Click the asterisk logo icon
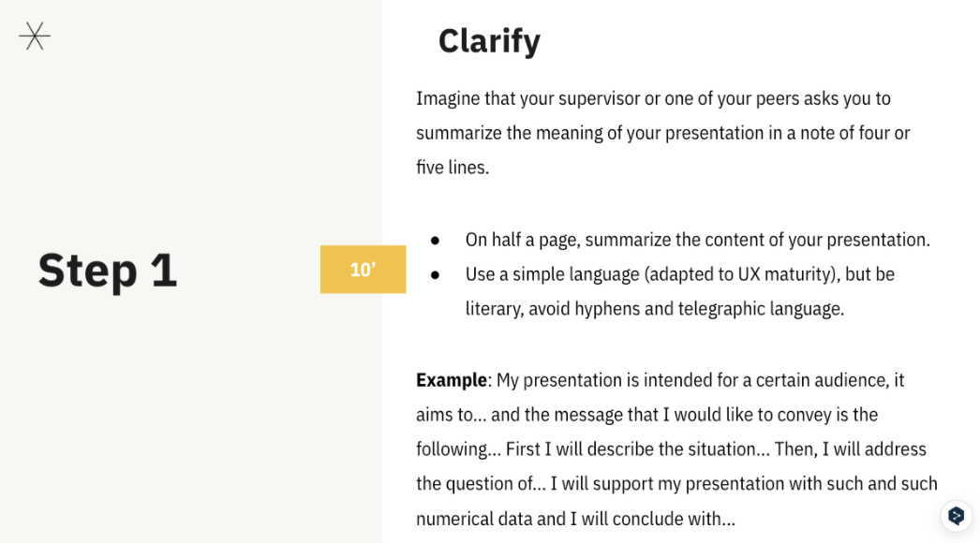Image resolution: width=980 pixels, height=543 pixels. (x=35, y=37)
